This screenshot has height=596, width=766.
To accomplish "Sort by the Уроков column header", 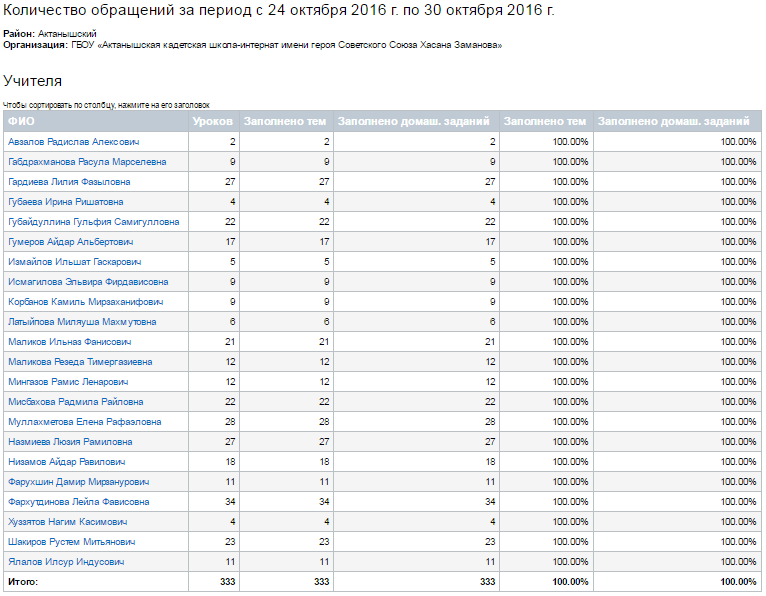I will 212,121.
